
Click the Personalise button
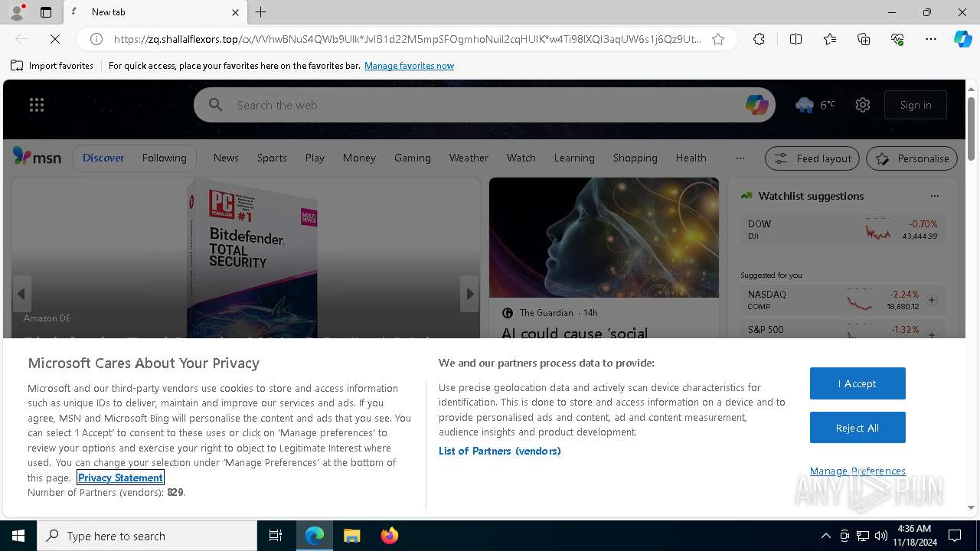[x=912, y=158]
